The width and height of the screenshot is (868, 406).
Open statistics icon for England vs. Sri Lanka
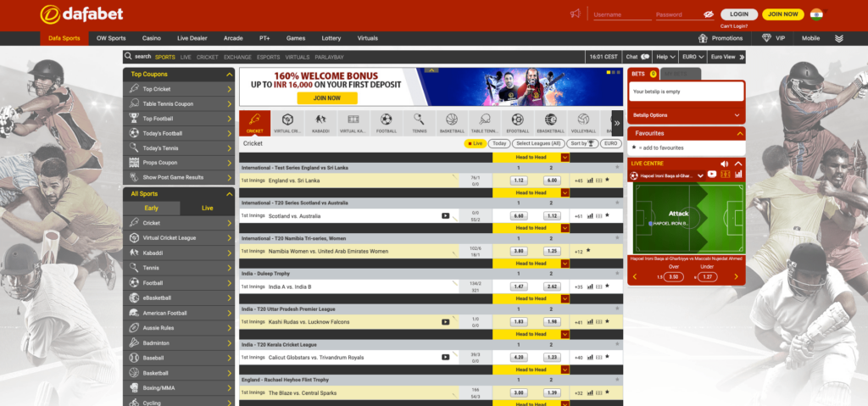pos(590,181)
